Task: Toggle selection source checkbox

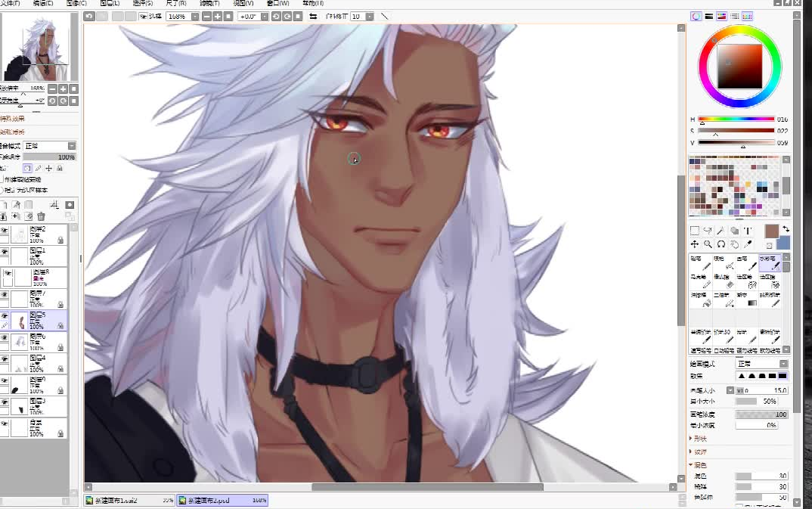Action: 2,190
